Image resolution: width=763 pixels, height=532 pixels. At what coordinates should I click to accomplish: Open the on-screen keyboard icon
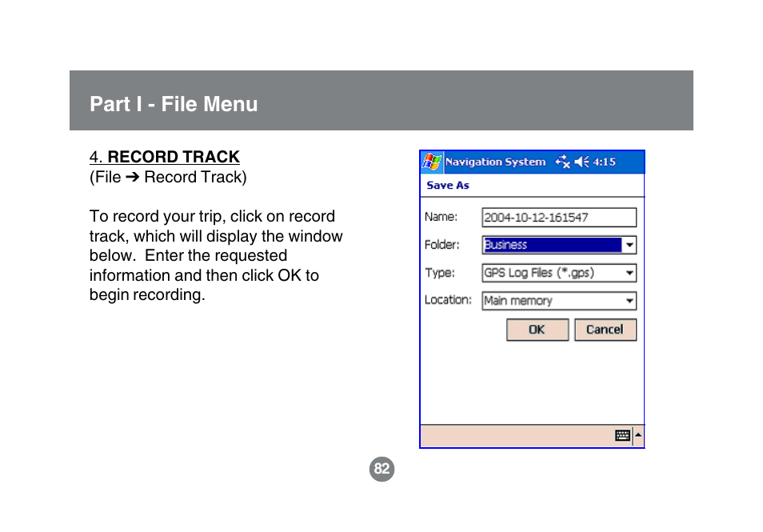(622, 435)
